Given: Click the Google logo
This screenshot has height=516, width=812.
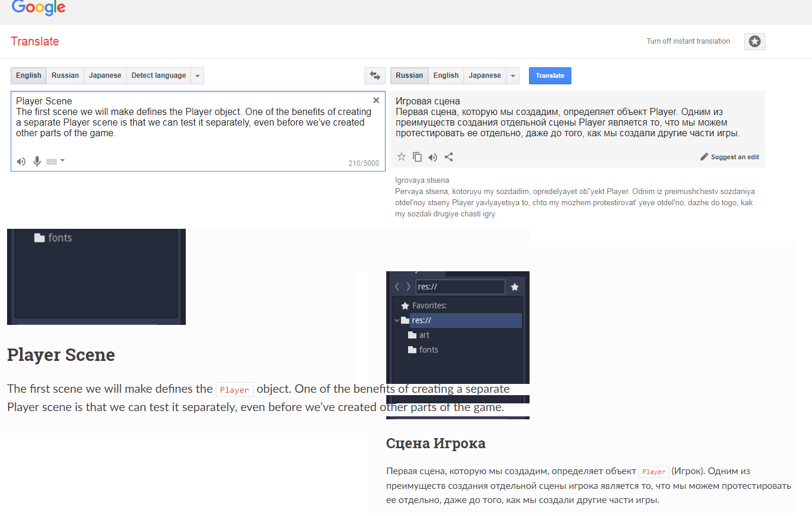Looking at the screenshot, I should pos(38,6).
